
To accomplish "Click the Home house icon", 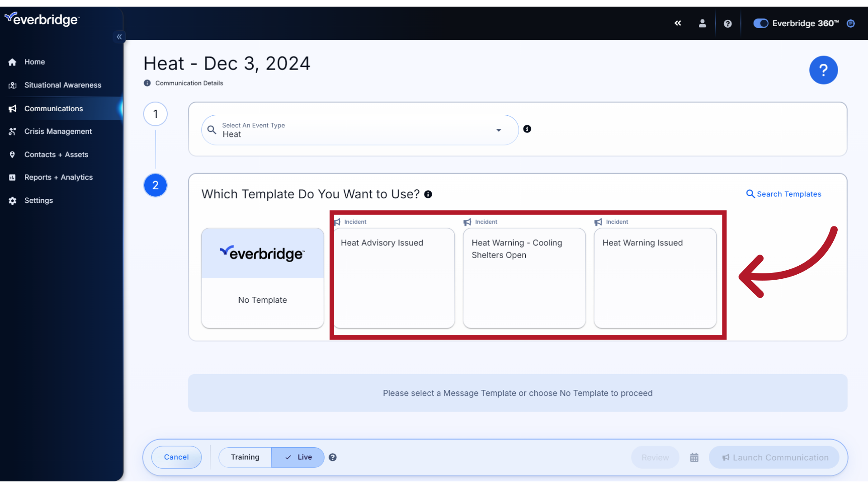I will 12,62.
